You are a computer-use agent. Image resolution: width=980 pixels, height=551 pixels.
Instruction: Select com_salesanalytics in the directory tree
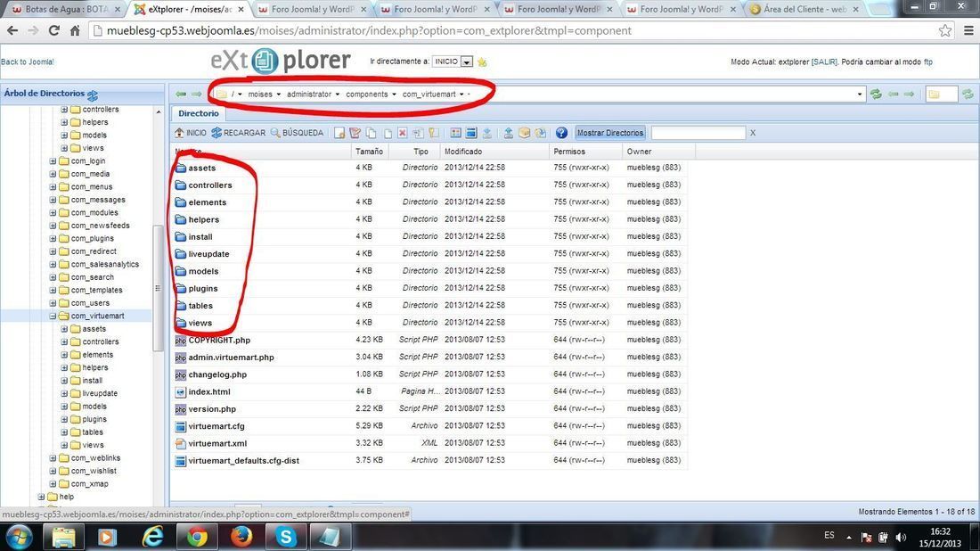pos(104,265)
